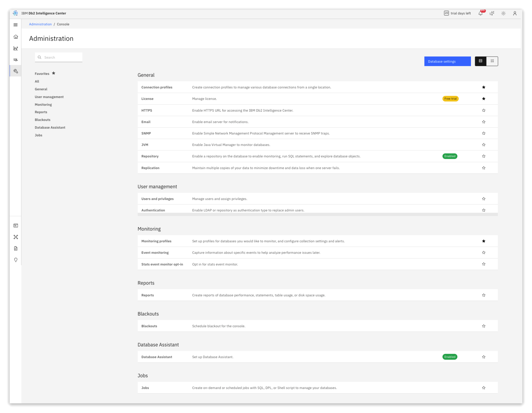Unfavorite Monitoring profiles star
Screen dimensions: 532x413
click(484, 241)
